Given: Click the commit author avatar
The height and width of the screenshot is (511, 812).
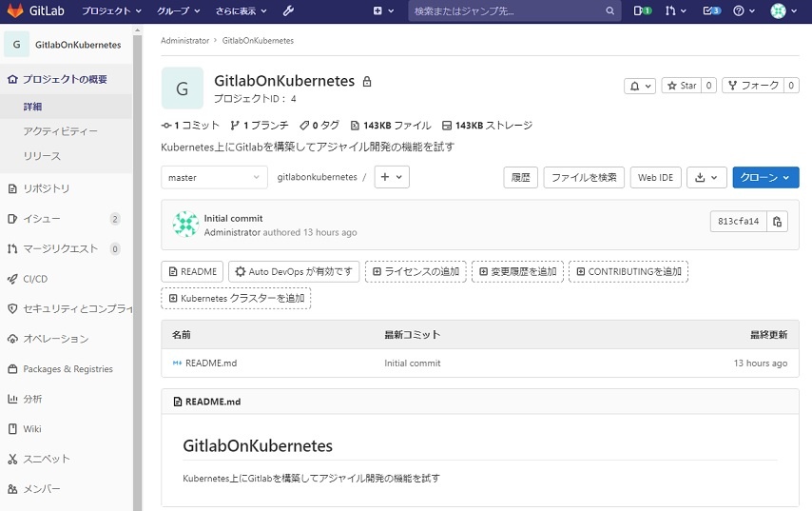Looking at the screenshot, I should point(185,225).
